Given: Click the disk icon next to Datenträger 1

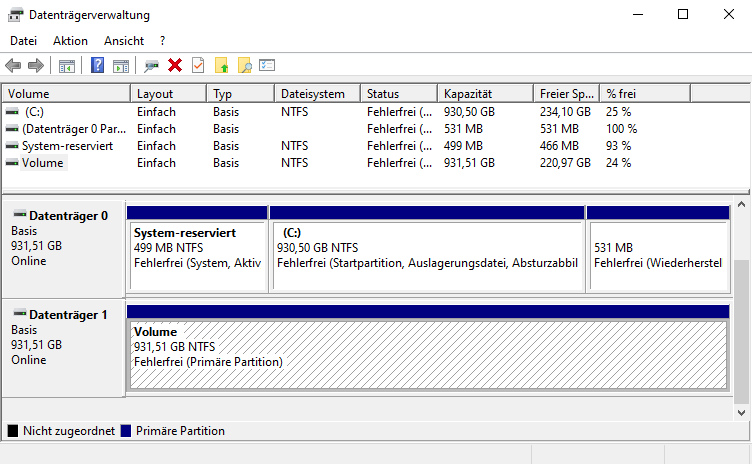Looking at the screenshot, I should (20, 313).
